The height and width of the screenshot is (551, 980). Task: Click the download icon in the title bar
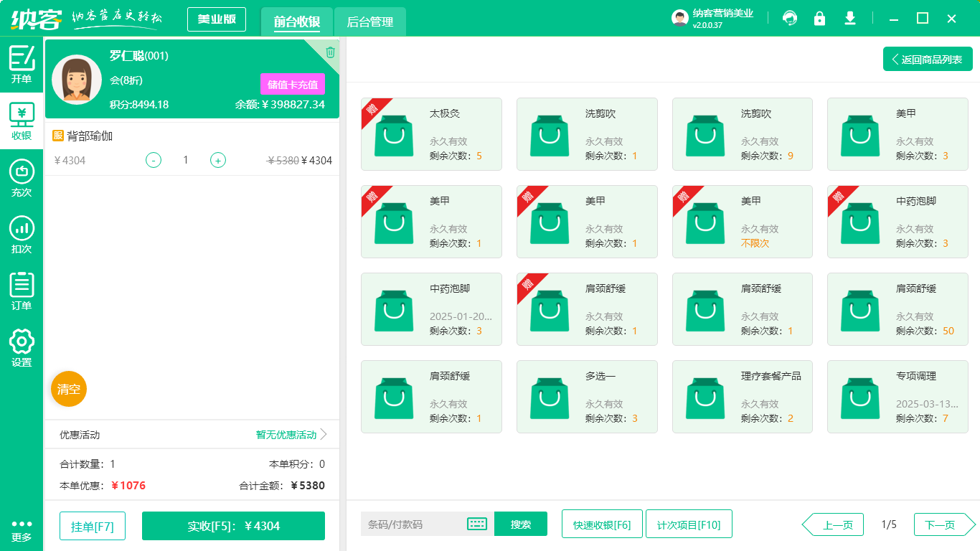850,19
